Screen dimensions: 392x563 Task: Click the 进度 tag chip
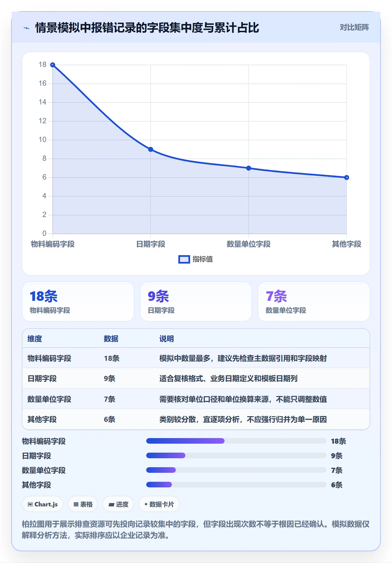pos(118,504)
